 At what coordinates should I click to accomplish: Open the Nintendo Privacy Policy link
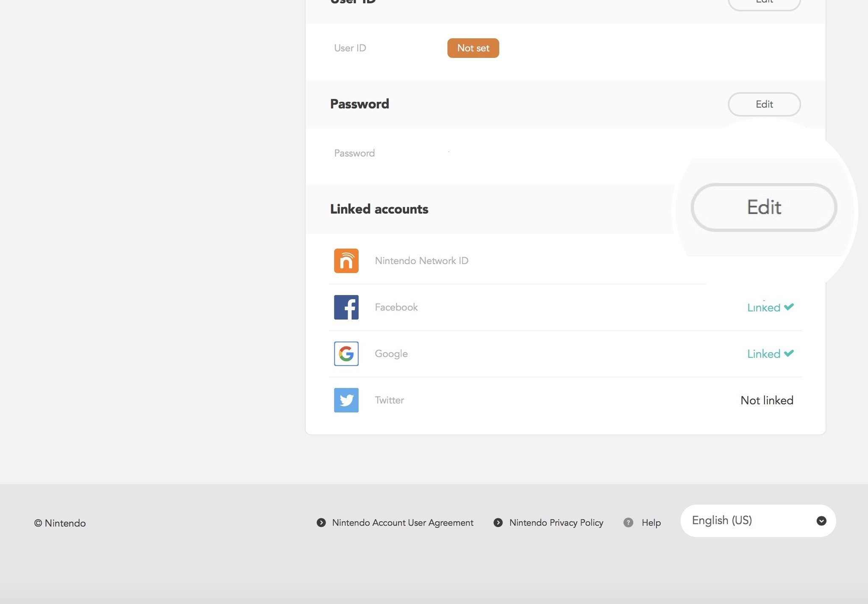(x=556, y=522)
